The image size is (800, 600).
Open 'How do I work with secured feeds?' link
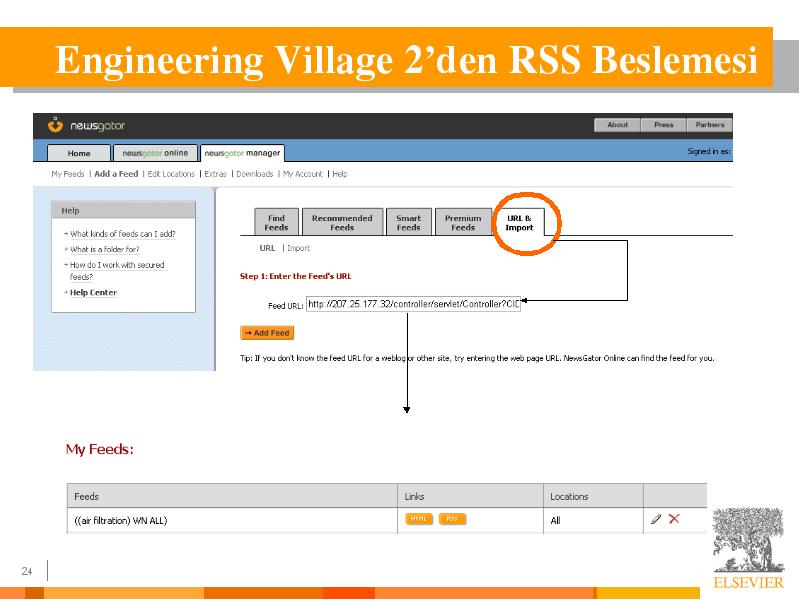117,271
